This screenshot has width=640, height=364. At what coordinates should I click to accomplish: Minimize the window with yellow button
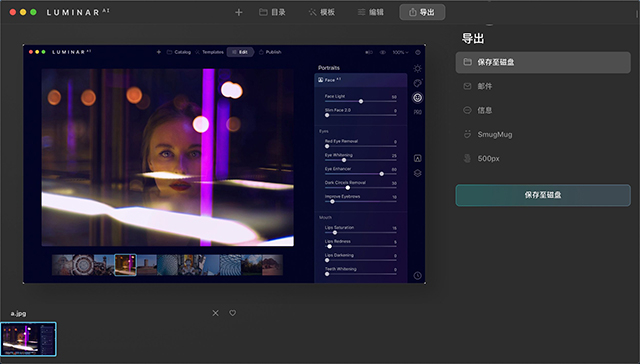(23, 12)
